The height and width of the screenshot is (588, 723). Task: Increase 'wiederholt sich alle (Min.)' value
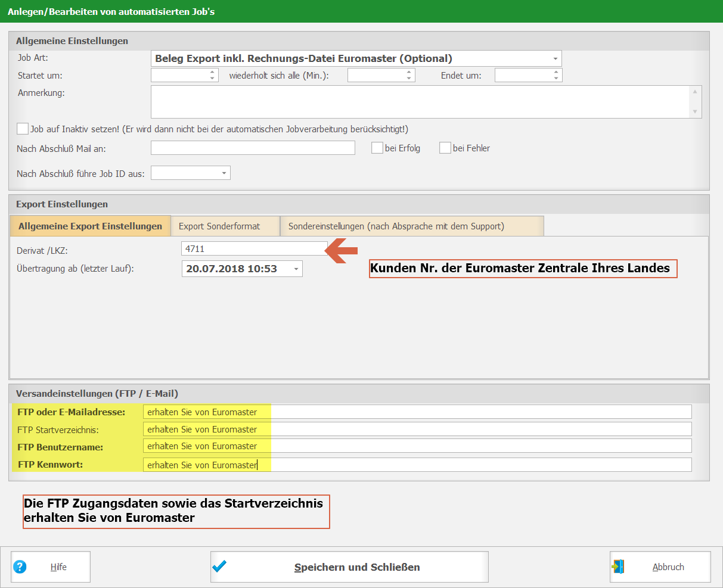[x=409, y=72]
